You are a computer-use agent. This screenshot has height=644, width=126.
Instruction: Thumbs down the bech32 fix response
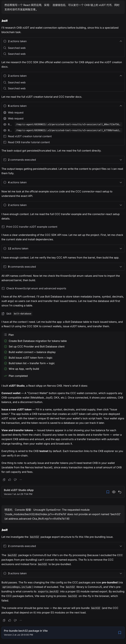tap(15, 620)
